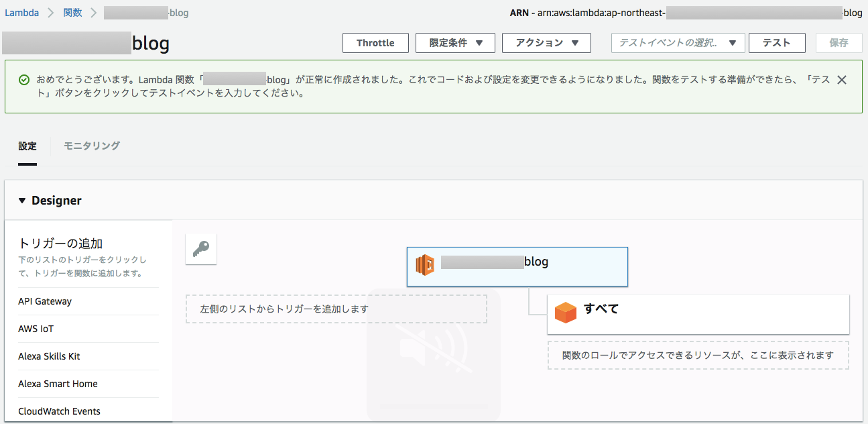Click the orange Lambda function icon
The width and height of the screenshot is (868, 424).
click(x=425, y=265)
